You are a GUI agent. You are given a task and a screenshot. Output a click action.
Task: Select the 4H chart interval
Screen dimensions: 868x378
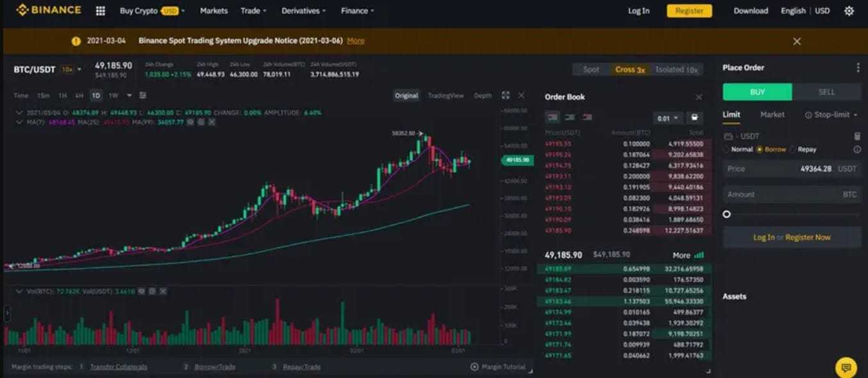79,96
